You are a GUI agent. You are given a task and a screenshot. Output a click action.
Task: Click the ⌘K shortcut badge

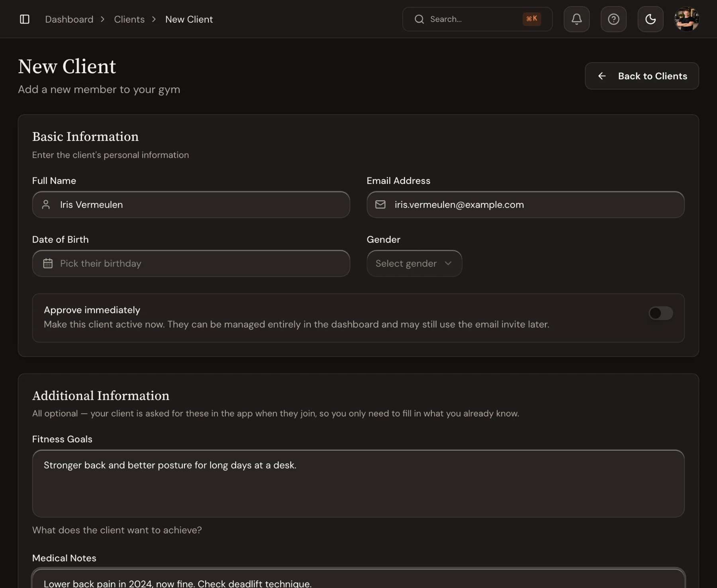coord(532,19)
